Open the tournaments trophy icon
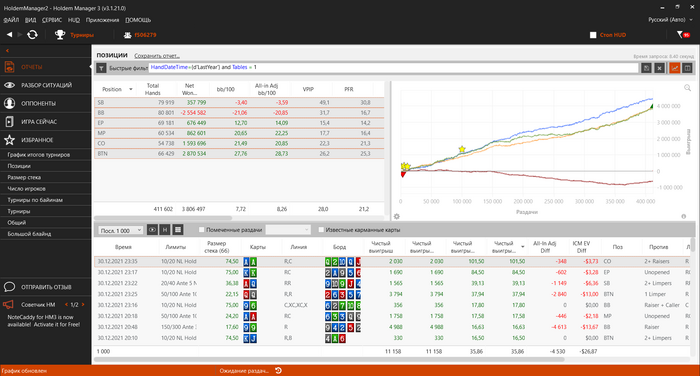Viewport: 700px width, 376px height. [60, 34]
